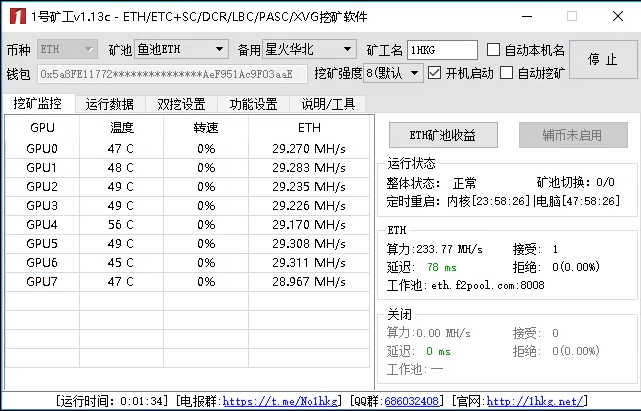The image size is (641, 411).
Task: Click the 1号矿工 app logo icon
Action: pos(18,16)
